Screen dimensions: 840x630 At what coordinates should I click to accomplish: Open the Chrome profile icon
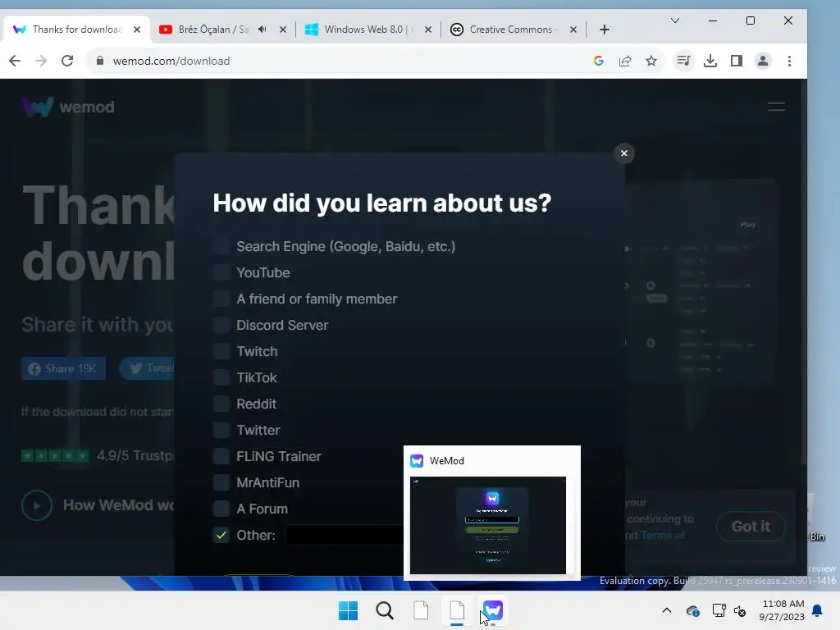click(763, 61)
